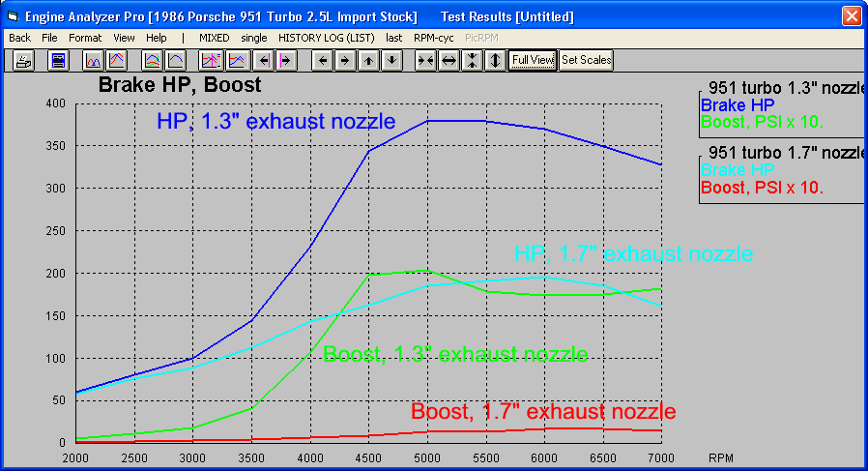Move cursor left with pink-line arrow icon
The height and width of the screenshot is (471, 868).
click(x=264, y=60)
